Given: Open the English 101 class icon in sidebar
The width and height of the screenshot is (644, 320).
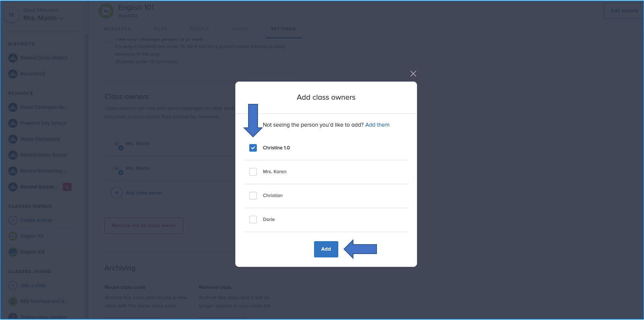Looking at the screenshot, I should [13, 236].
